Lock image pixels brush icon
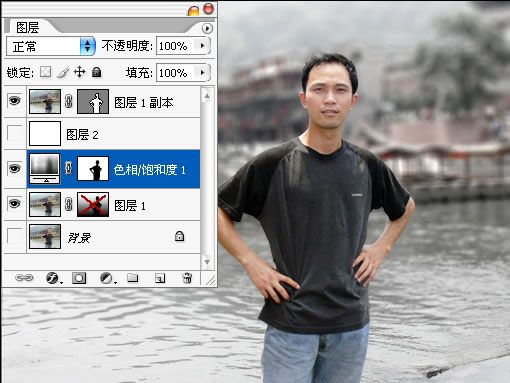Screen dimensions: 510x383 pyautogui.click(x=63, y=72)
